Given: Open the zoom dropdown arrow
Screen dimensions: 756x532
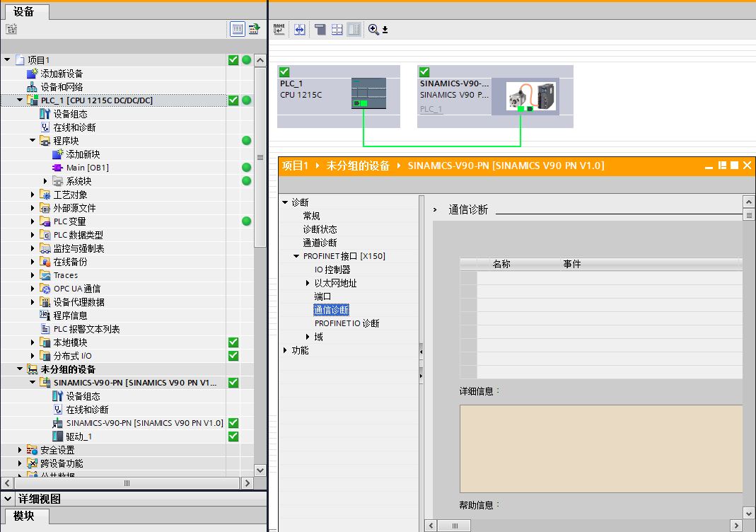Looking at the screenshot, I should [385, 30].
